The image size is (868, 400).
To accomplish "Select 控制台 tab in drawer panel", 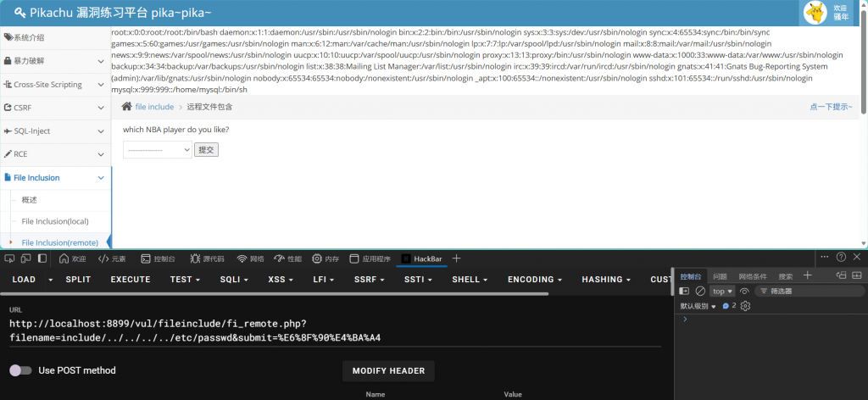I will [691, 276].
